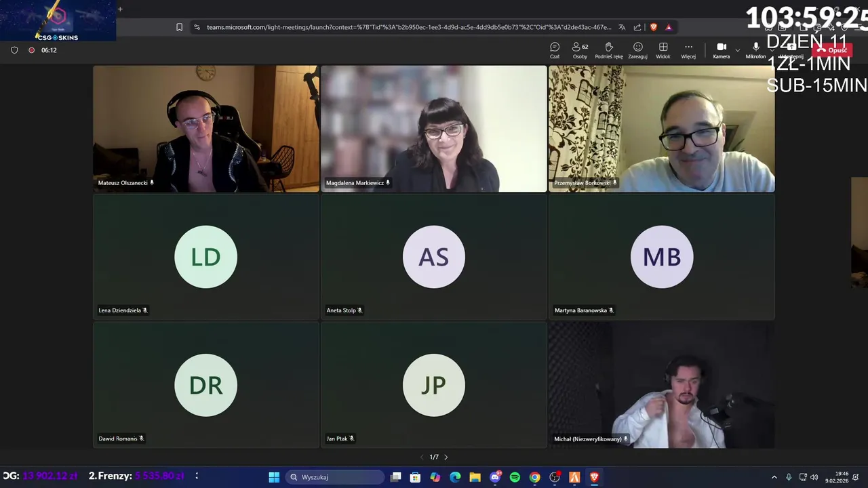Open a new browser tab
This screenshot has height=488, width=868.
pos(120,9)
